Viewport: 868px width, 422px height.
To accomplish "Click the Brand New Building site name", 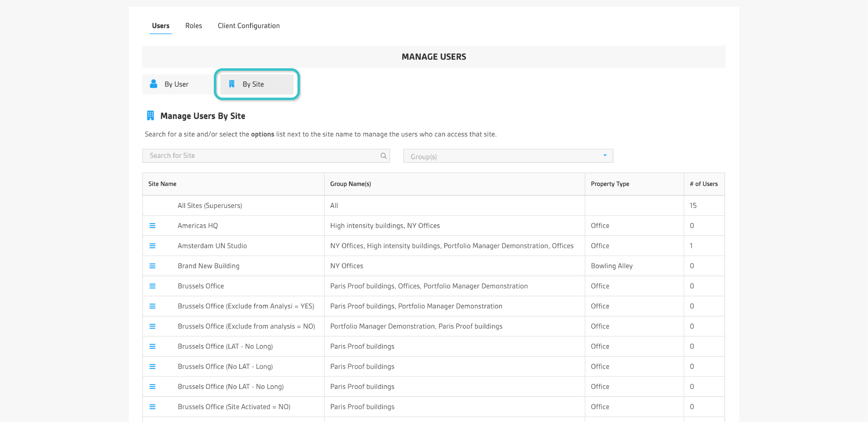I will [208, 266].
